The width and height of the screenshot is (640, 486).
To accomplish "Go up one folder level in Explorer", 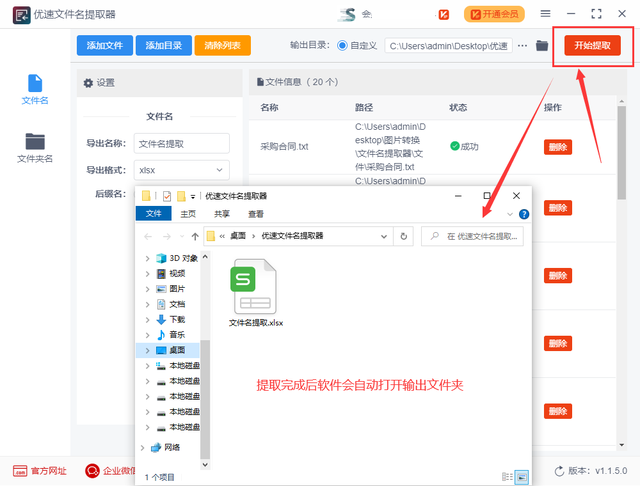I will coord(195,236).
